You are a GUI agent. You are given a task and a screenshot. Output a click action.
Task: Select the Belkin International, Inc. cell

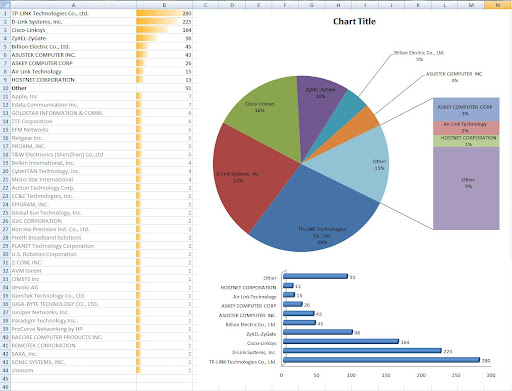(x=73, y=163)
